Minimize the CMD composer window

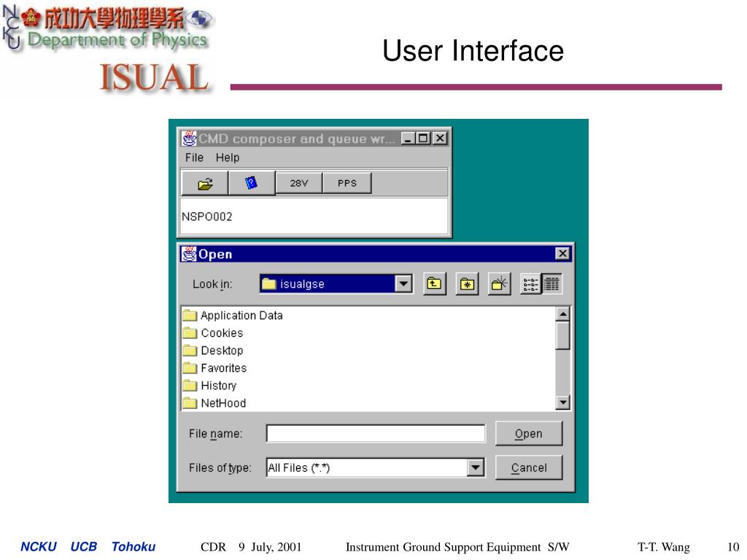(408, 139)
